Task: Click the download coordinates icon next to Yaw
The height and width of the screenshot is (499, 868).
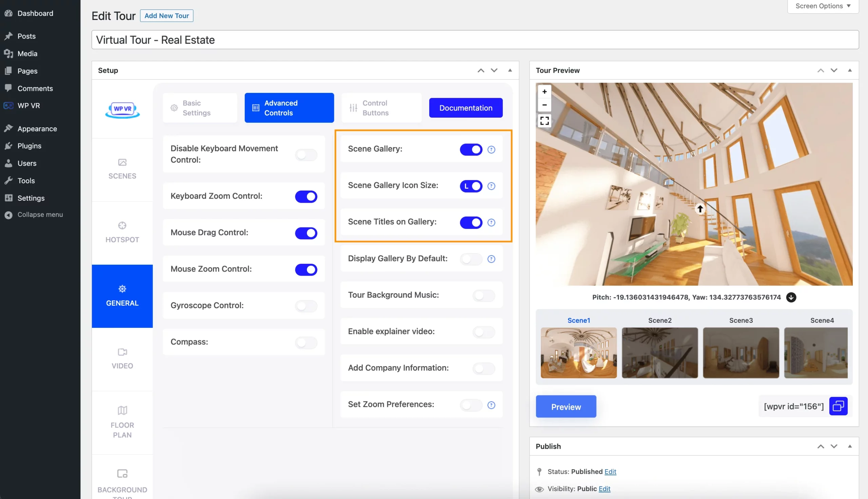Action: coord(790,297)
